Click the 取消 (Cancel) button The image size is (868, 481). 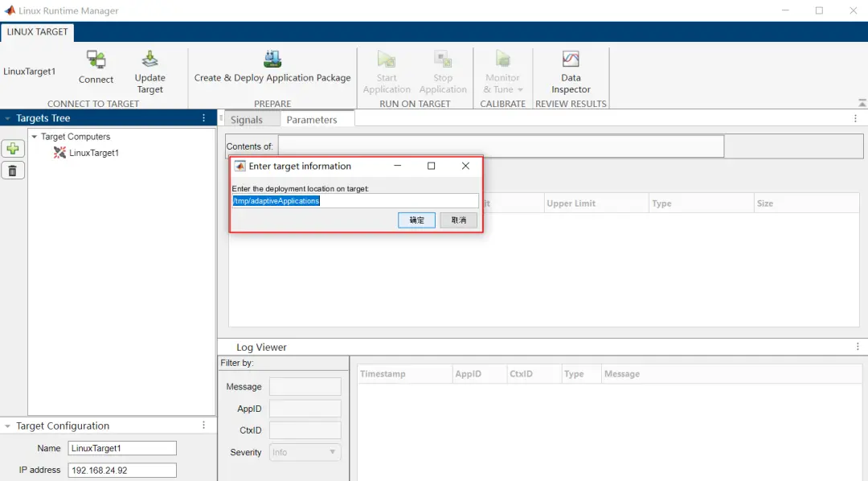(458, 220)
